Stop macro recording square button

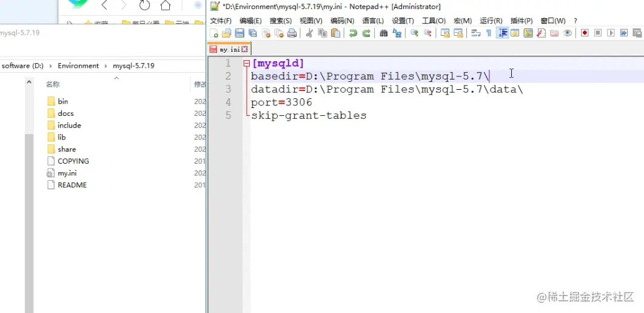coord(598,33)
